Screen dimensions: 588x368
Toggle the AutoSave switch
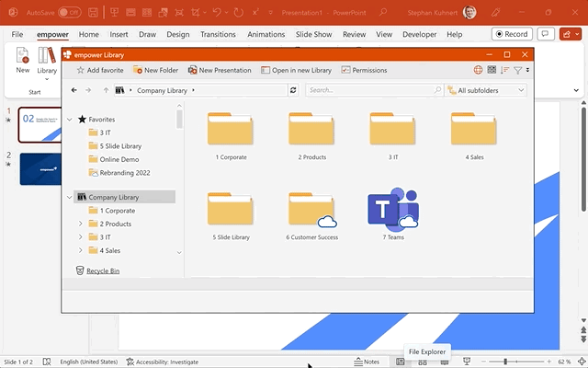[70, 12]
